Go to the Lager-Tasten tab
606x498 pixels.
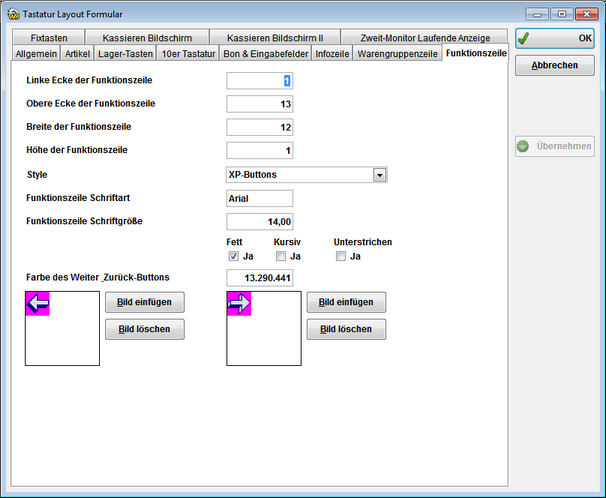point(125,54)
